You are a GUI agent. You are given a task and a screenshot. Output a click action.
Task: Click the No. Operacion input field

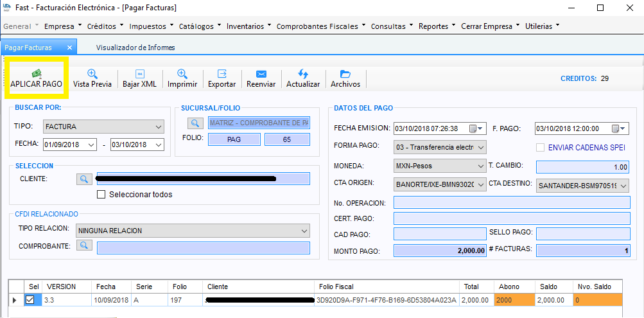click(x=511, y=202)
